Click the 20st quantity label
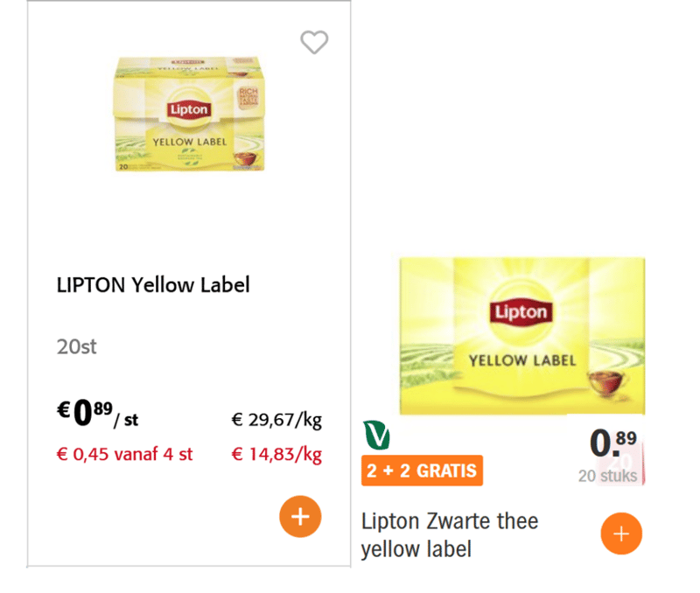 76,346
